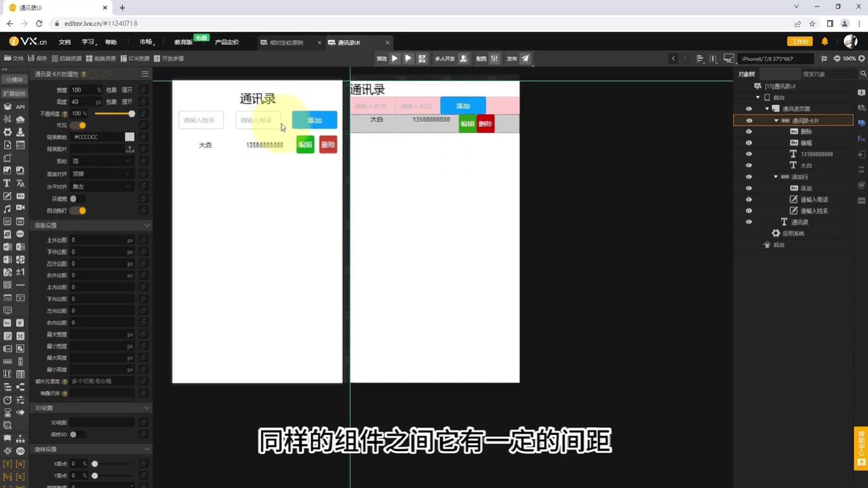Click the 后端资源 toolbar button
Screen dimensions: 868x488
point(67,58)
